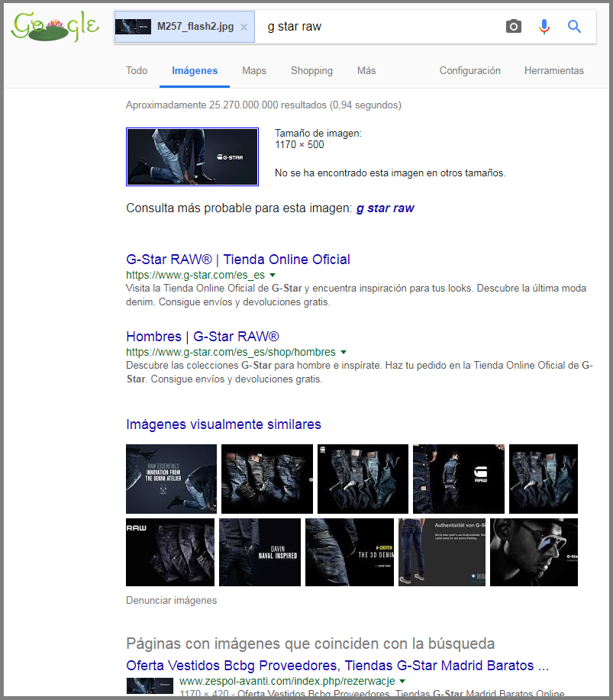
Task: Click the 'Tamaño de imagen: 1170 × 500' text
Action: pos(318,139)
